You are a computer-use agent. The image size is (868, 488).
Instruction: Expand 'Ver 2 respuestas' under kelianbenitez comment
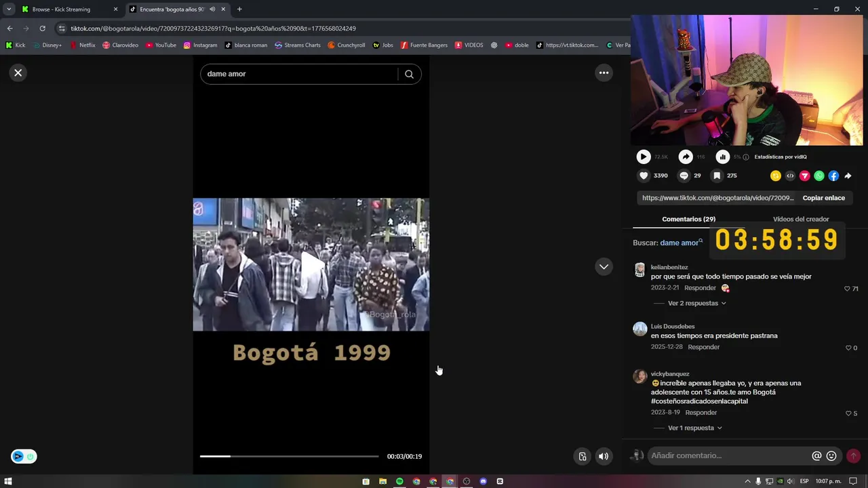[x=696, y=303]
